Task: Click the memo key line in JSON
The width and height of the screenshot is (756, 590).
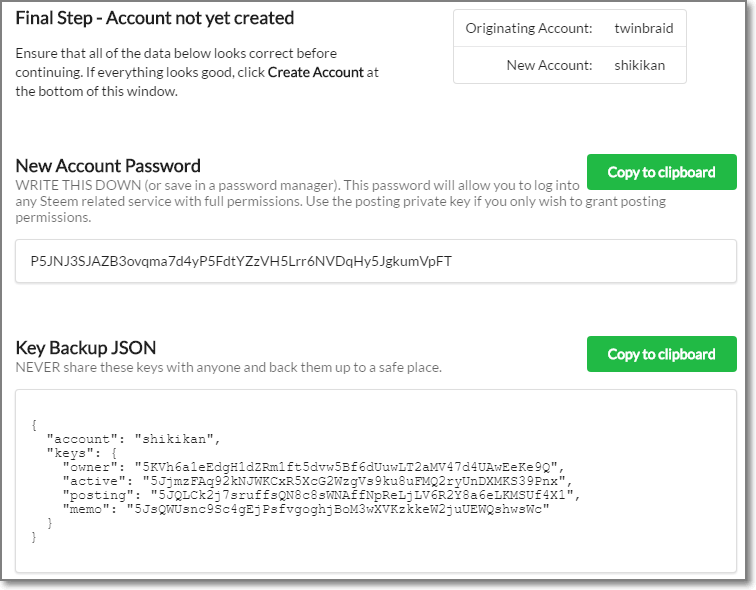Action: [x=306, y=509]
